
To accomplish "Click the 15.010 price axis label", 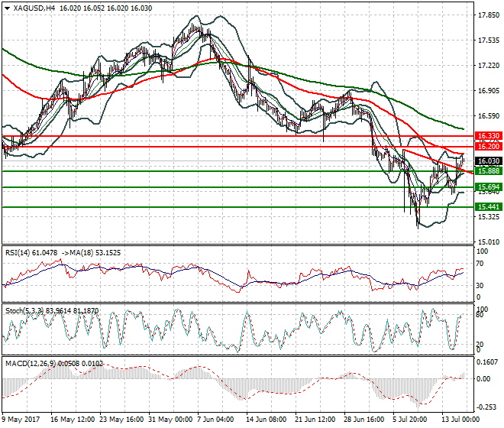I will 489,242.
